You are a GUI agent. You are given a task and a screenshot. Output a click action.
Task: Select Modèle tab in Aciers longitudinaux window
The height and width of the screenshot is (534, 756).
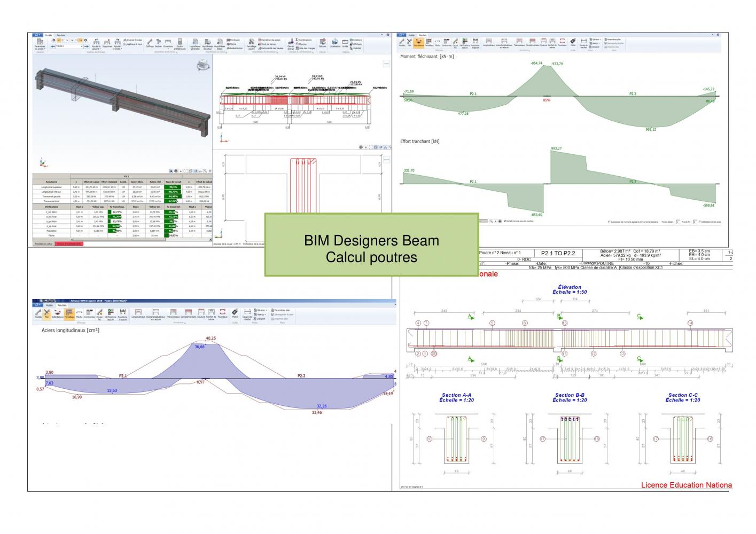[x=50, y=305]
